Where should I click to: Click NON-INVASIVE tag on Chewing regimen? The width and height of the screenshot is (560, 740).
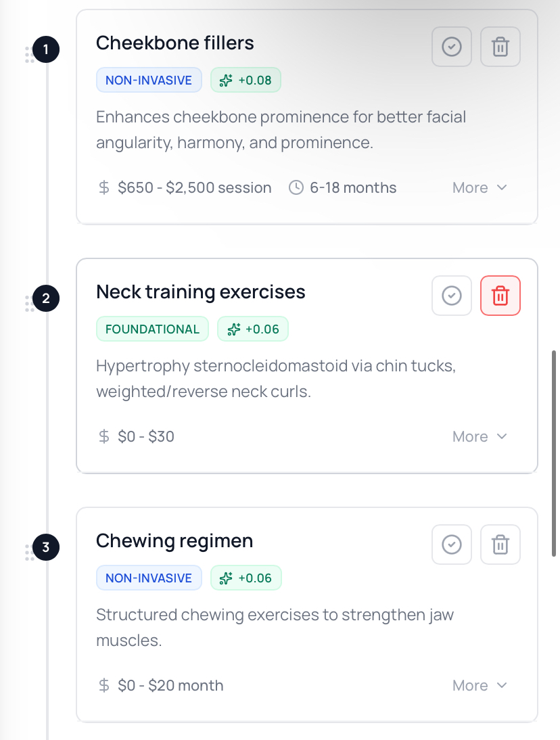click(149, 578)
